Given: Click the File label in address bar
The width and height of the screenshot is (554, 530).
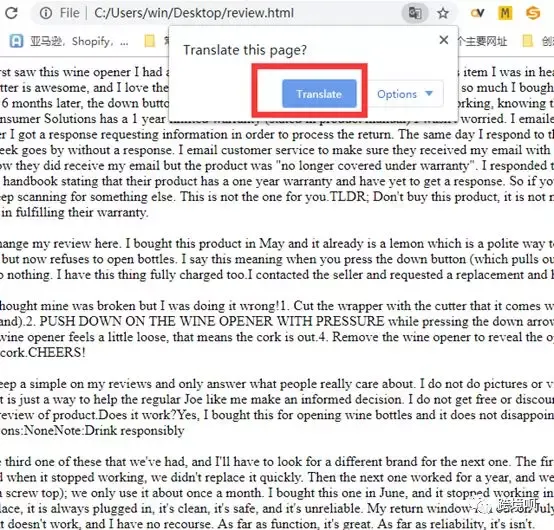Looking at the screenshot, I should [x=69, y=13].
